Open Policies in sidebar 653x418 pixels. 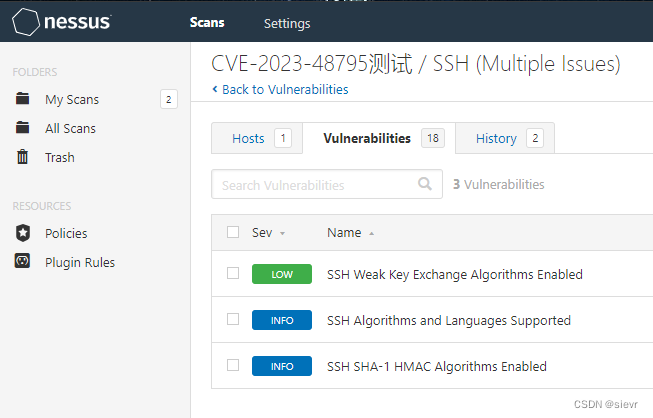(x=66, y=233)
